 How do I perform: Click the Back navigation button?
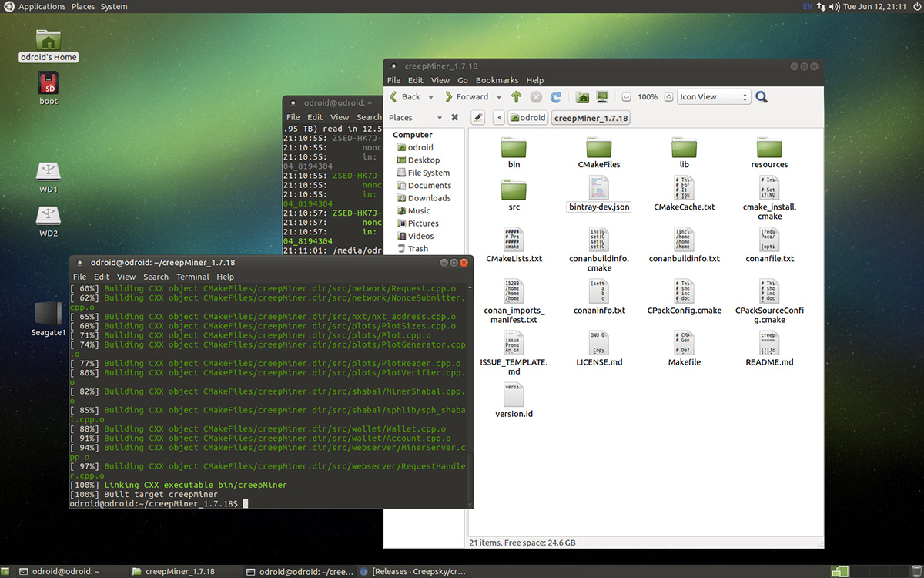(405, 97)
